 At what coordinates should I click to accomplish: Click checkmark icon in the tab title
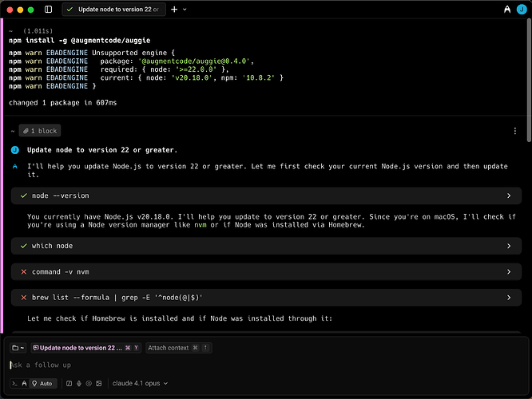coord(69,10)
